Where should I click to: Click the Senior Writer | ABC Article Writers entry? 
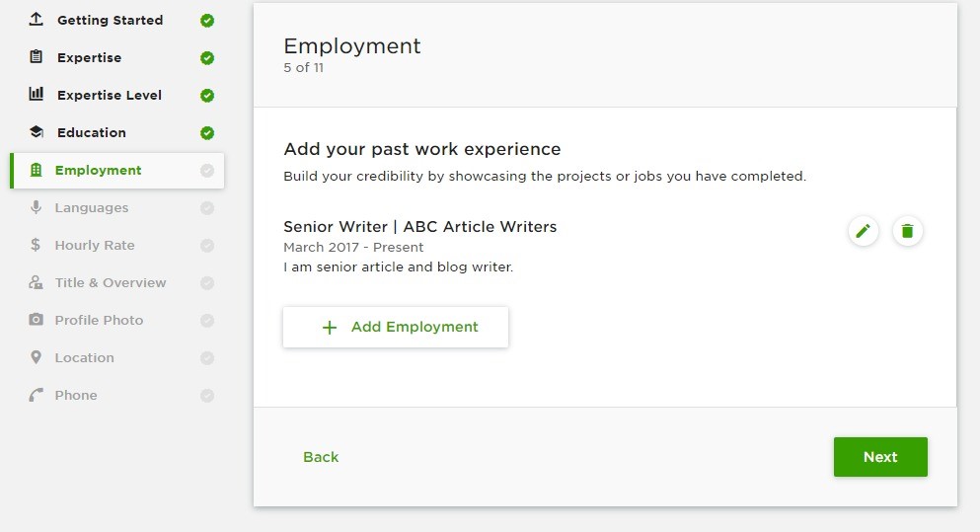point(420,226)
